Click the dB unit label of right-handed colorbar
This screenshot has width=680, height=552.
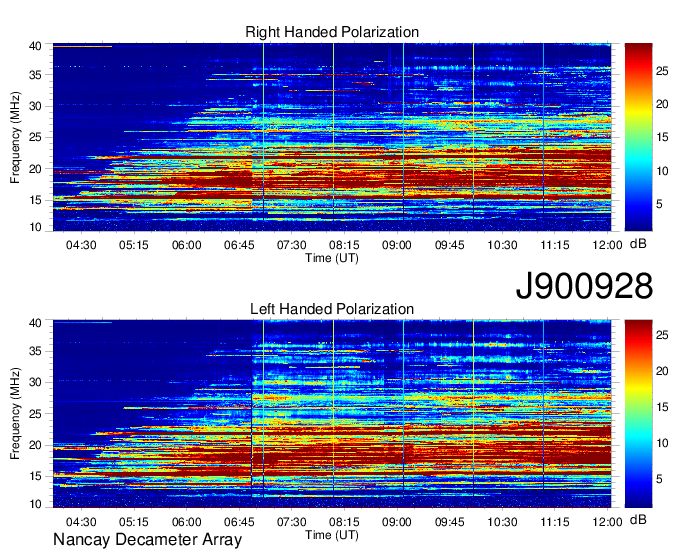(x=638, y=244)
